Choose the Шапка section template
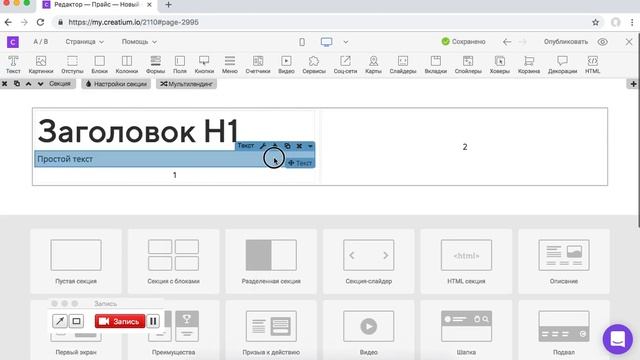 click(x=466, y=331)
